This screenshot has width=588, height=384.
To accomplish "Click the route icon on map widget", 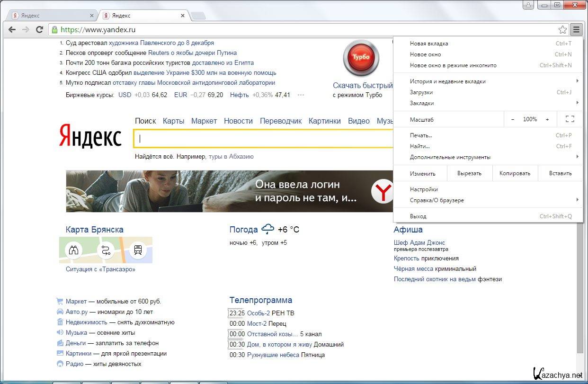I will point(106,250).
